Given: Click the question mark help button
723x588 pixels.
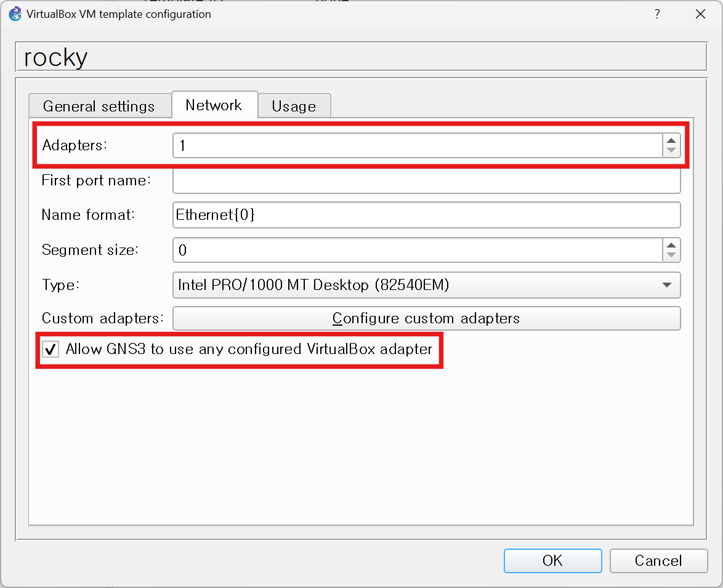Looking at the screenshot, I should (657, 14).
